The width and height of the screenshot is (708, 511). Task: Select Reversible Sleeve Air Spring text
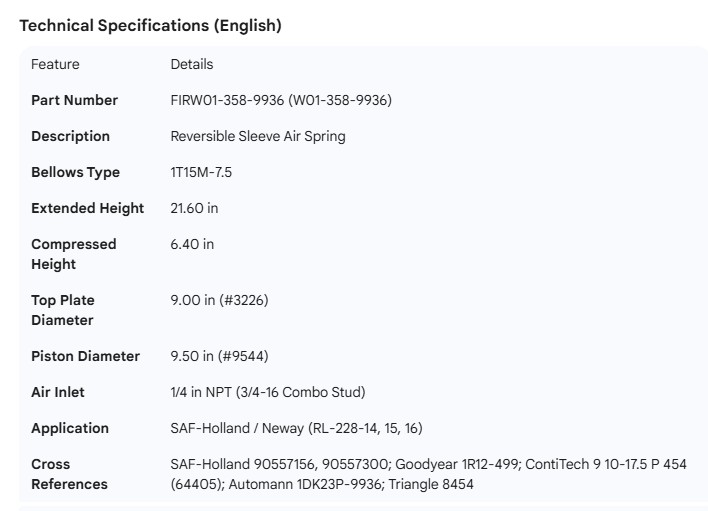[x=258, y=136]
